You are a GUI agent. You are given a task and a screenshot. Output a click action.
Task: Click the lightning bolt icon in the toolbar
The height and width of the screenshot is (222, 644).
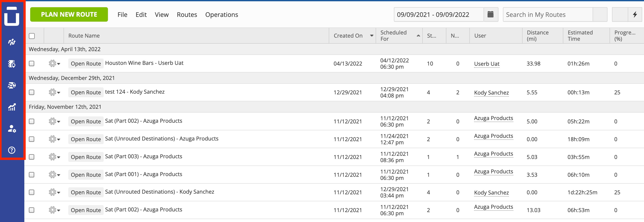pos(635,14)
